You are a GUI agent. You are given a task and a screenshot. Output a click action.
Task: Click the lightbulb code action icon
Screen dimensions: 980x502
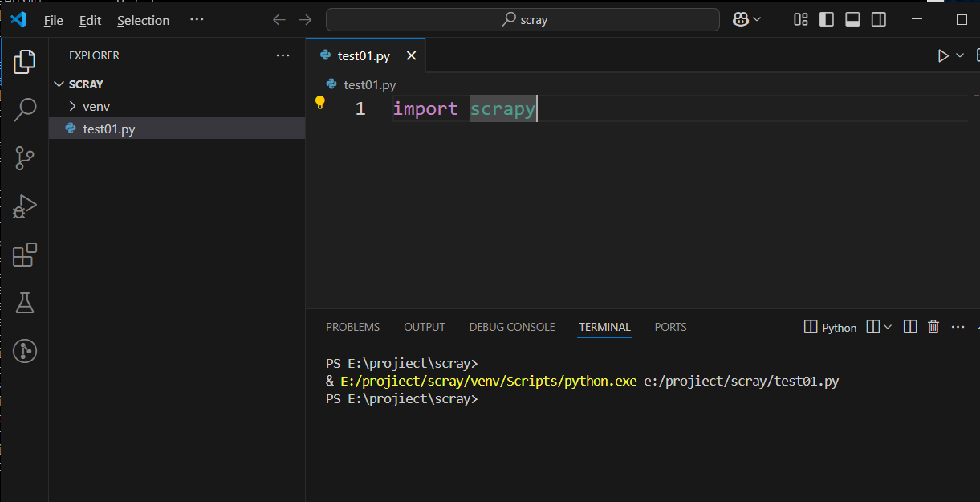pyautogui.click(x=320, y=103)
